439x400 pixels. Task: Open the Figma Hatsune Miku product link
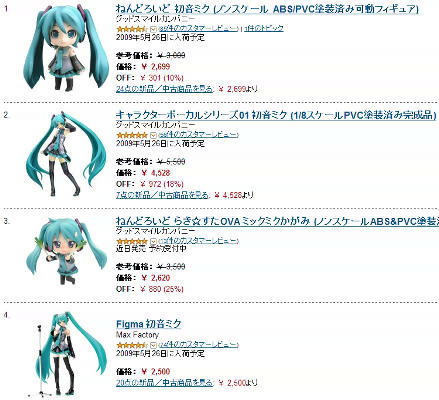pos(149,324)
